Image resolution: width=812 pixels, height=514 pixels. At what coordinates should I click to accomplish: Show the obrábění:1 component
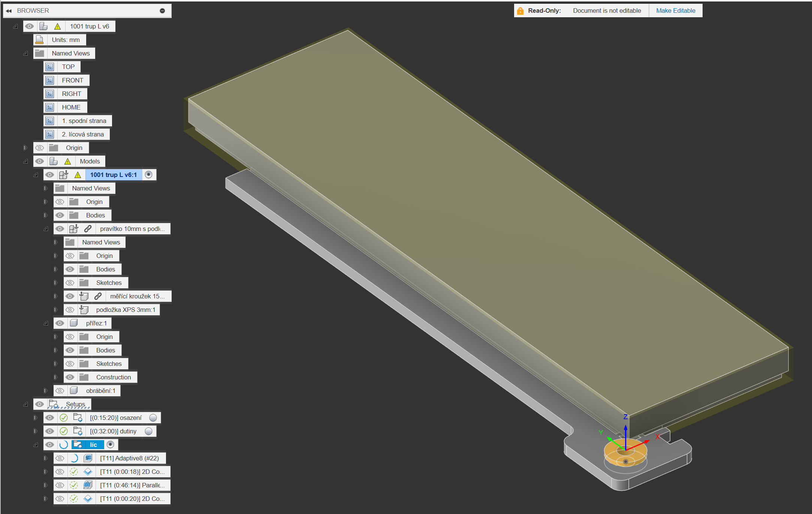coord(60,391)
